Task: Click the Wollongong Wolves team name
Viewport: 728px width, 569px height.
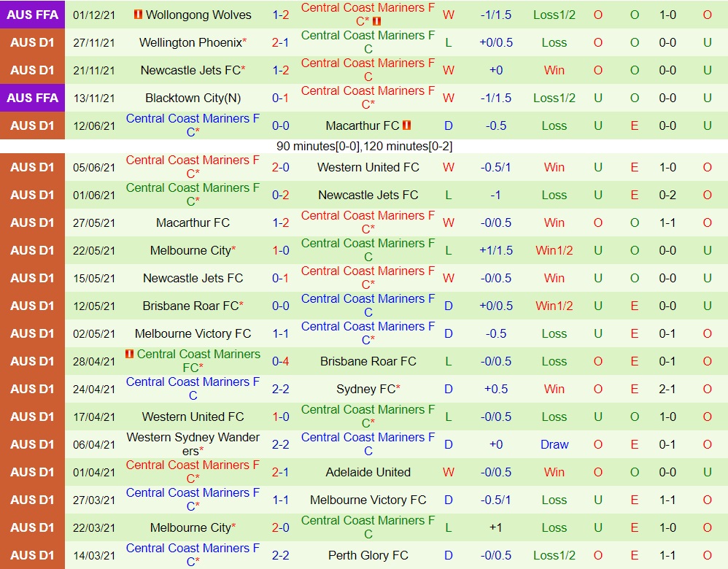Action: click(x=198, y=15)
